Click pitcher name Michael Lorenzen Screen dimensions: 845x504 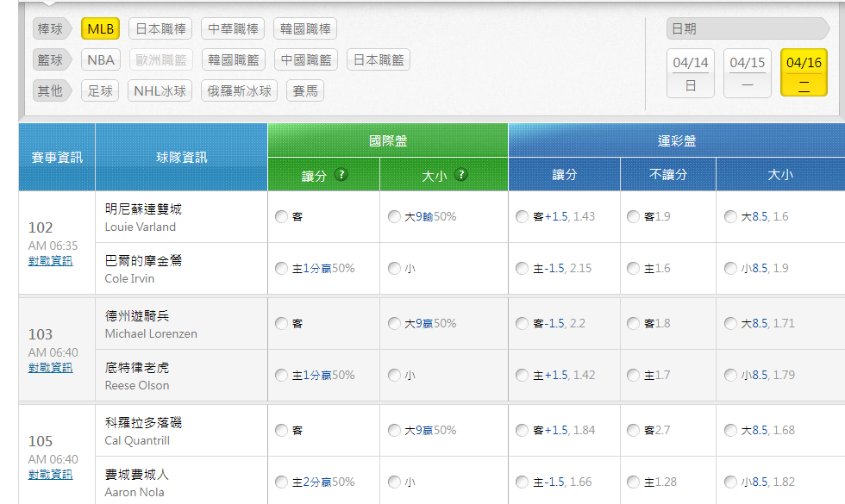pos(151,333)
